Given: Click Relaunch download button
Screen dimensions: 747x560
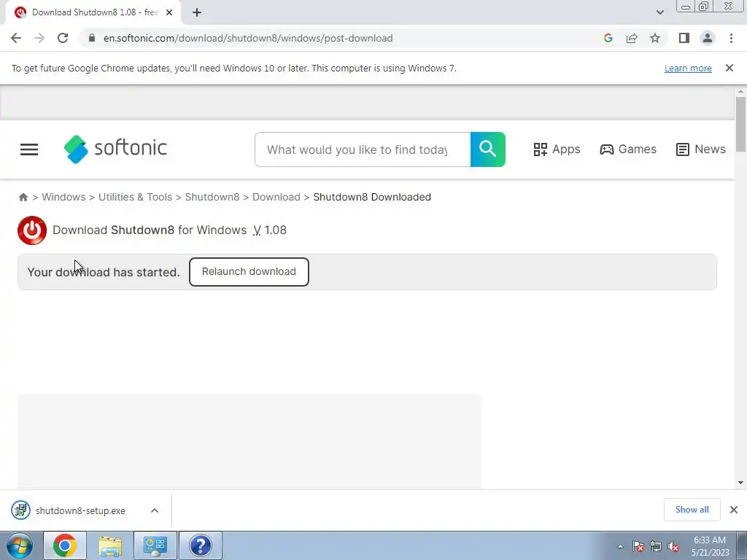Looking at the screenshot, I should pos(249,272).
